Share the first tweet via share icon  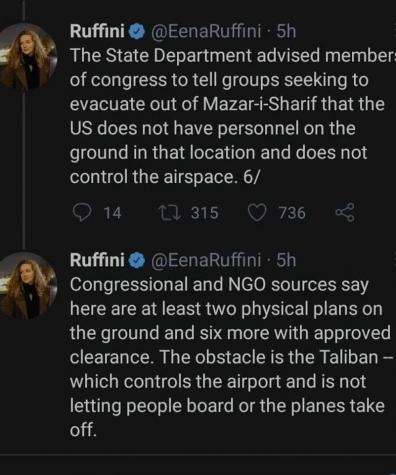tap(345, 213)
